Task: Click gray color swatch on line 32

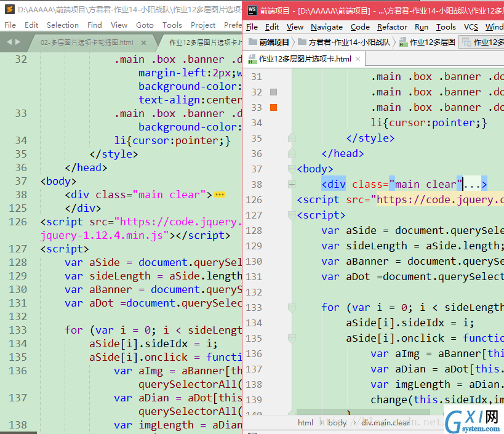Action: tap(273, 92)
